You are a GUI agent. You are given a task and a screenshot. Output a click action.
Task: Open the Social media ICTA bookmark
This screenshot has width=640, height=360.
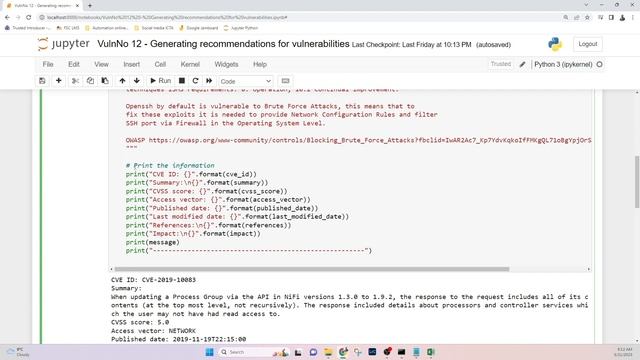[x=154, y=28]
